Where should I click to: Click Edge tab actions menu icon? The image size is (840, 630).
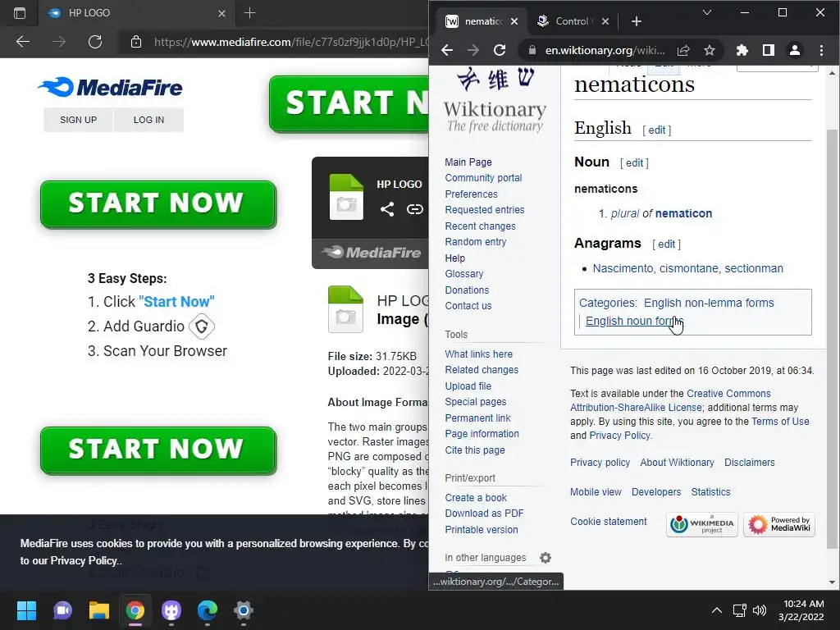[20, 13]
